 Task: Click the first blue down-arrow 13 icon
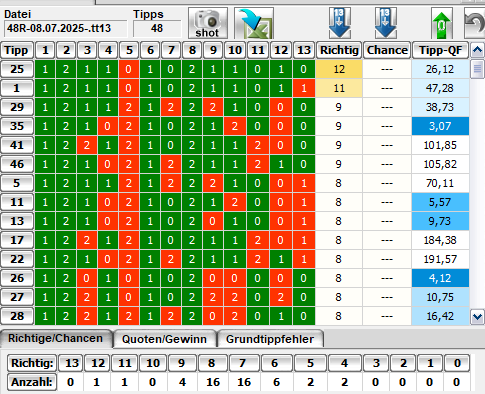tap(340, 23)
